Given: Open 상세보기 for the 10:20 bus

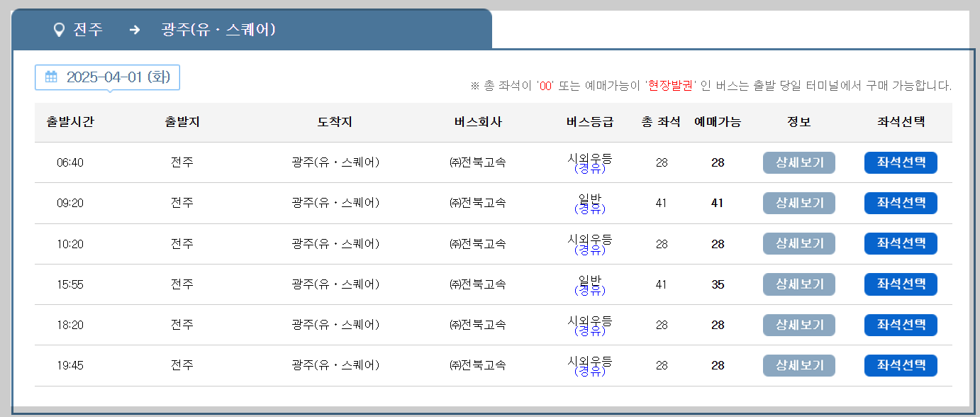Looking at the screenshot, I should point(798,243).
